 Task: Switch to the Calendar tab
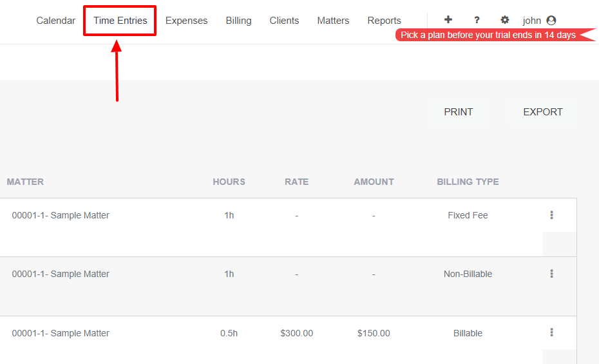(55, 21)
